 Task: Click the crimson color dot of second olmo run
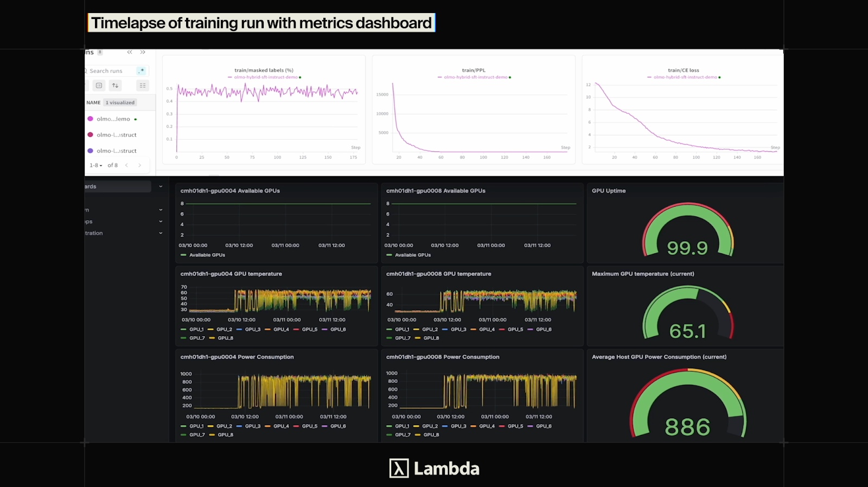pyautogui.click(x=90, y=134)
